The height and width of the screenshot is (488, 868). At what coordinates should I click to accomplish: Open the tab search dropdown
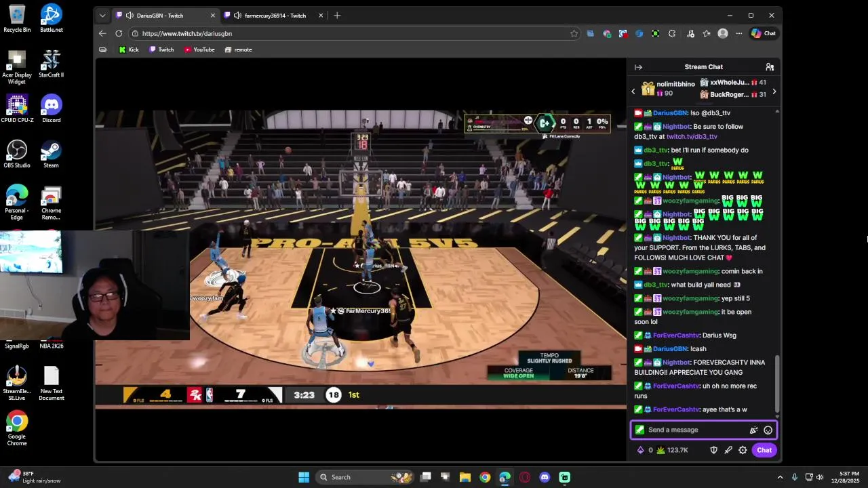102,16
